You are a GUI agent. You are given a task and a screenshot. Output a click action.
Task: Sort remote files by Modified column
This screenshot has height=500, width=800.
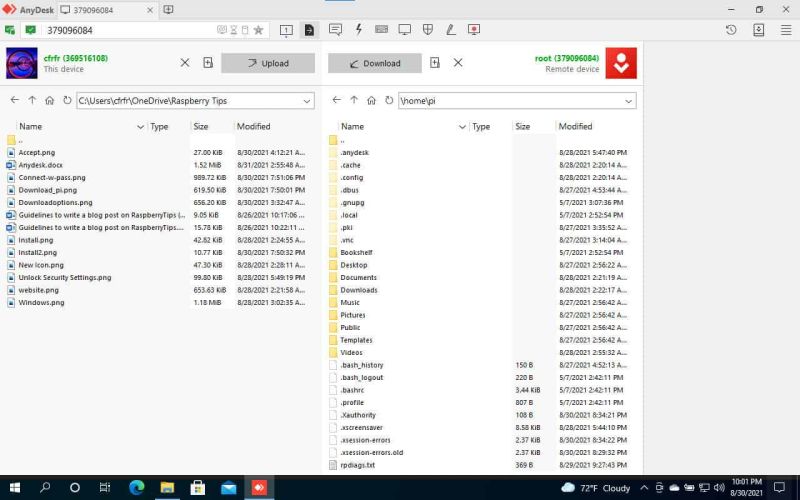576,127
